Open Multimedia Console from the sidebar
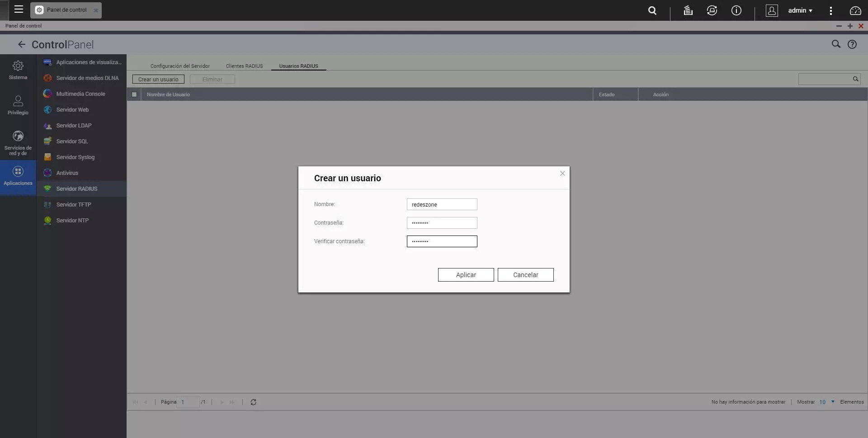Viewport: 868px width, 438px height. [80, 94]
